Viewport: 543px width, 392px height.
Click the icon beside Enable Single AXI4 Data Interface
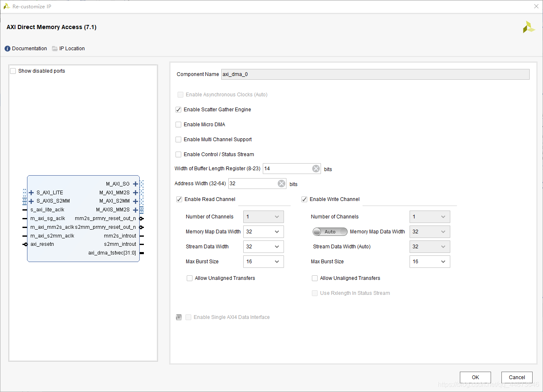coord(179,317)
